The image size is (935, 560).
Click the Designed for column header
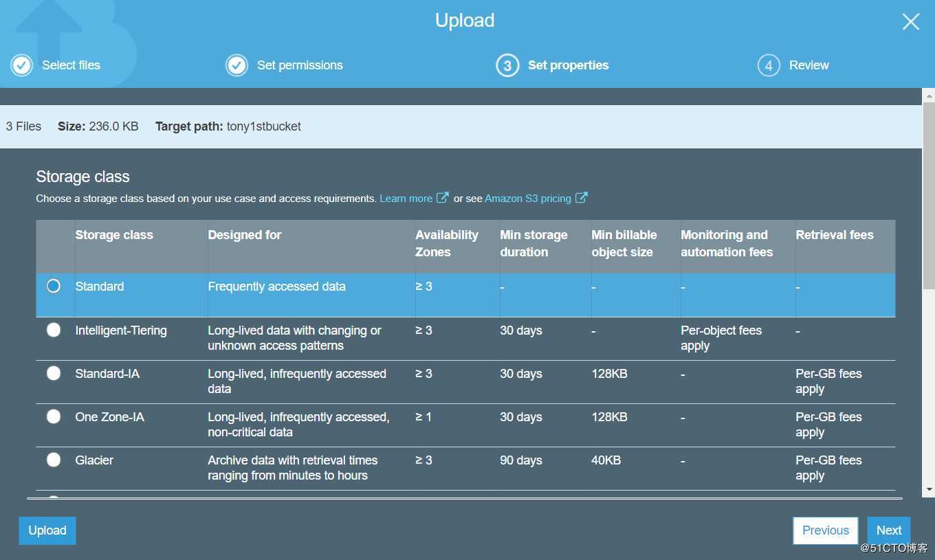245,235
